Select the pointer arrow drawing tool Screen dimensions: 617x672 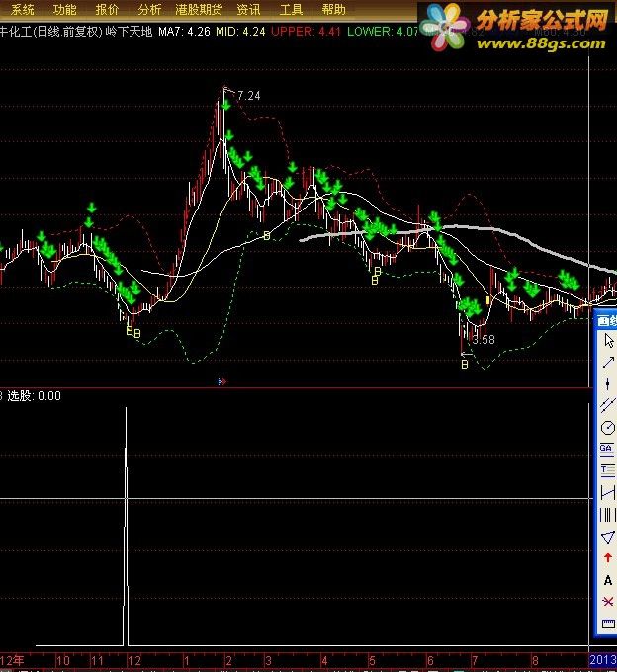click(x=608, y=341)
